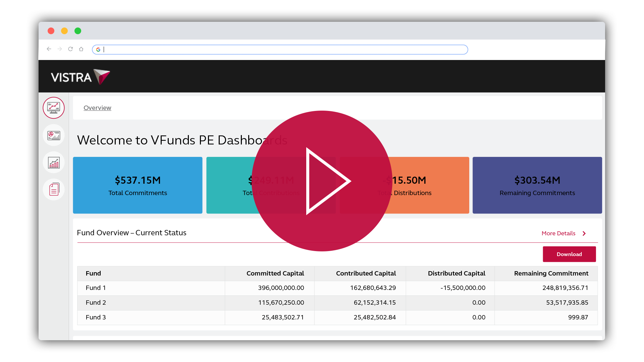Select the Overview tab
This screenshot has width=644, height=362.
point(97,108)
